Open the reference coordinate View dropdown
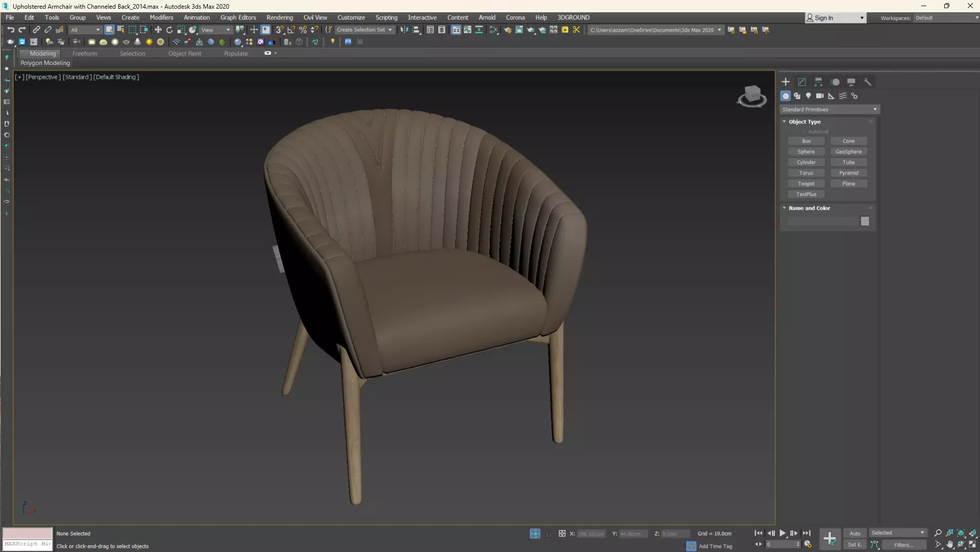This screenshot has width=980, height=552. 216,30
